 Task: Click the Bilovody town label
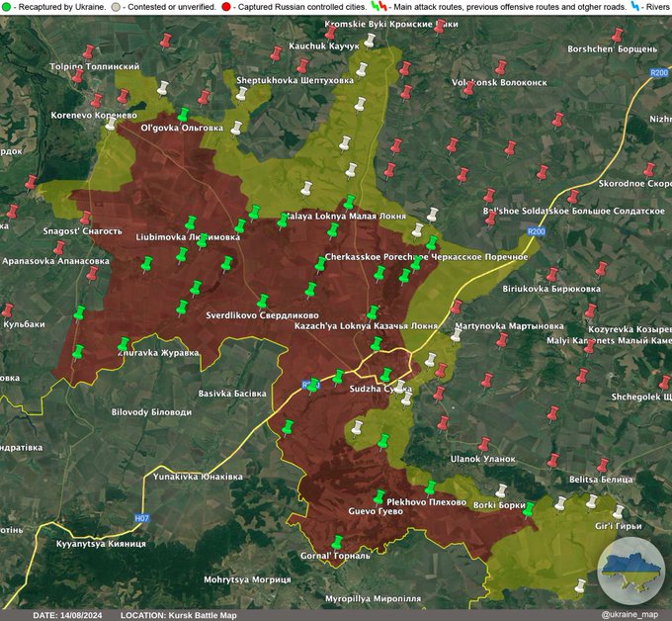tap(151, 412)
